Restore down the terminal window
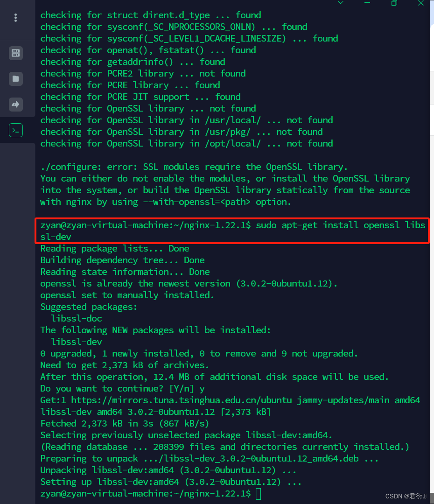 click(394, 3)
